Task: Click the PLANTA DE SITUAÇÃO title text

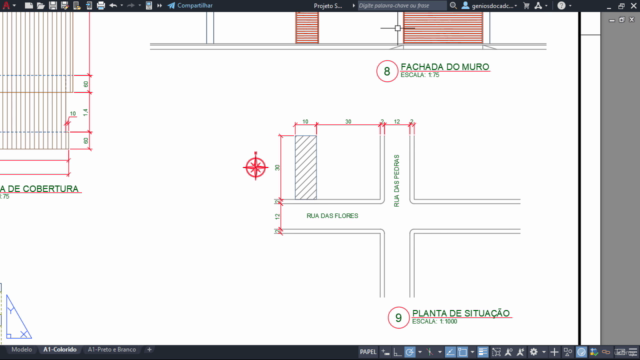Action: 461,313
